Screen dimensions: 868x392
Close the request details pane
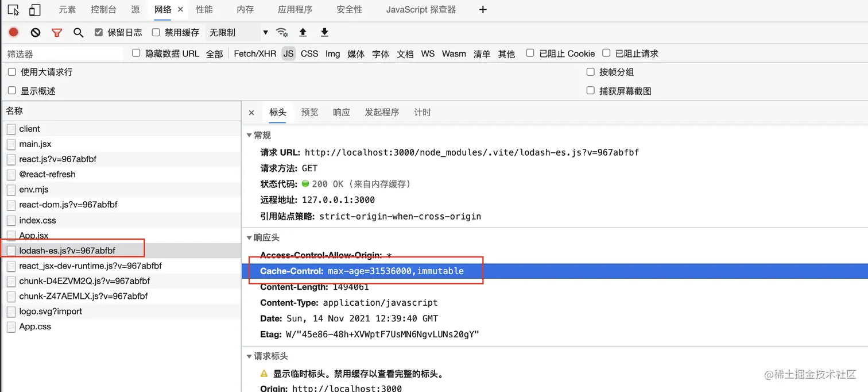[x=251, y=113]
